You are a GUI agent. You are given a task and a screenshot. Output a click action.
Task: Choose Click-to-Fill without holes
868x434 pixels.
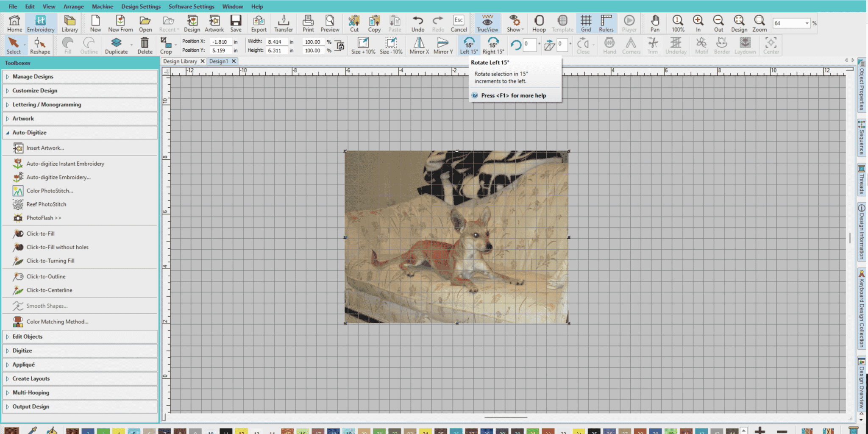coord(57,247)
